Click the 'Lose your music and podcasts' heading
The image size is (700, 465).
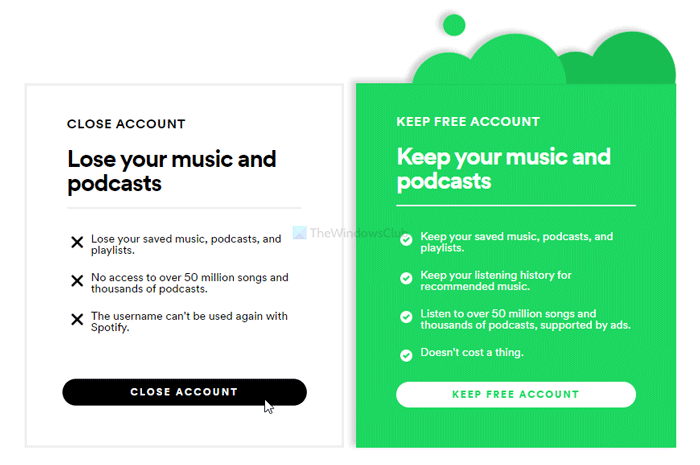click(x=171, y=171)
